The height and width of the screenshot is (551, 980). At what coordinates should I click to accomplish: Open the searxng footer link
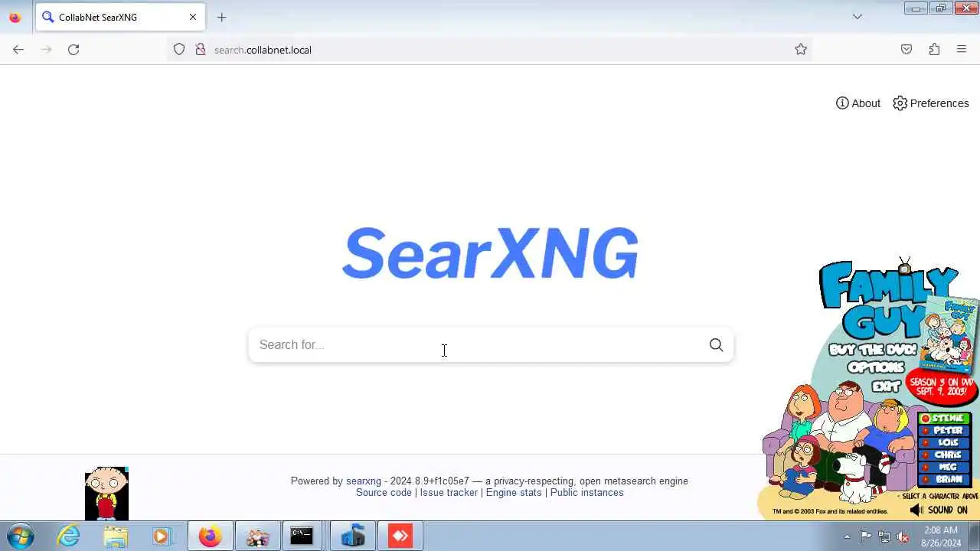pyautogui.click(x=364, y=481)
